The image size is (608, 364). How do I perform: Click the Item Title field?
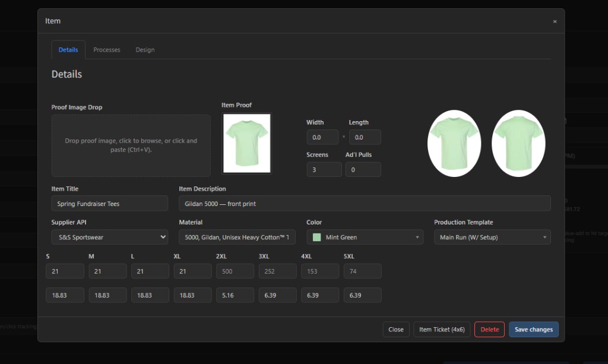pos(110,203)
